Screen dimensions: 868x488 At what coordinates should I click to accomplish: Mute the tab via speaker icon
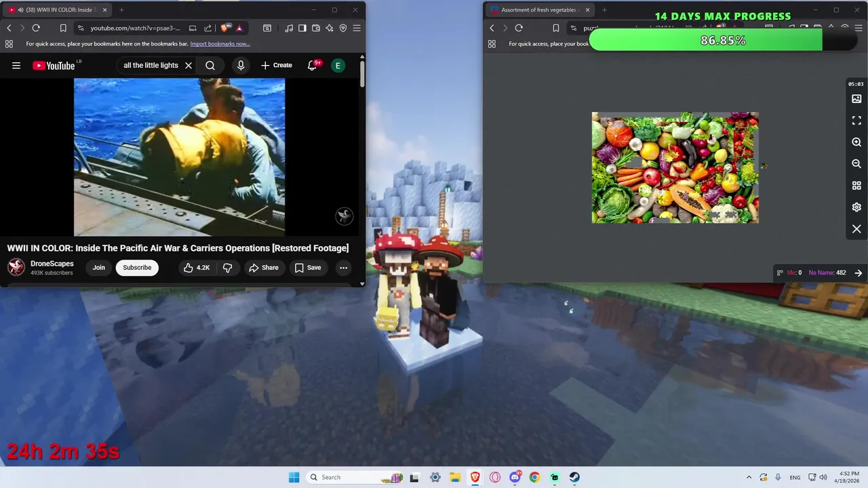point(20,10)
